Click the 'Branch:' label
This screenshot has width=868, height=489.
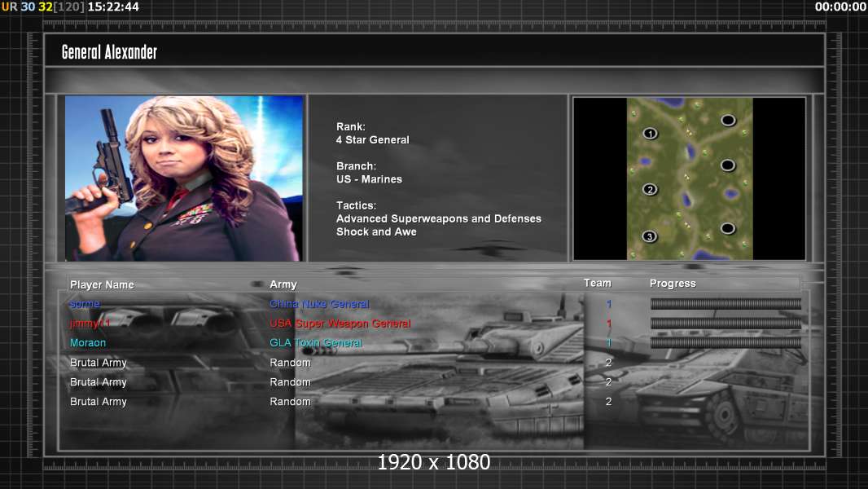(x=357, y=166)
